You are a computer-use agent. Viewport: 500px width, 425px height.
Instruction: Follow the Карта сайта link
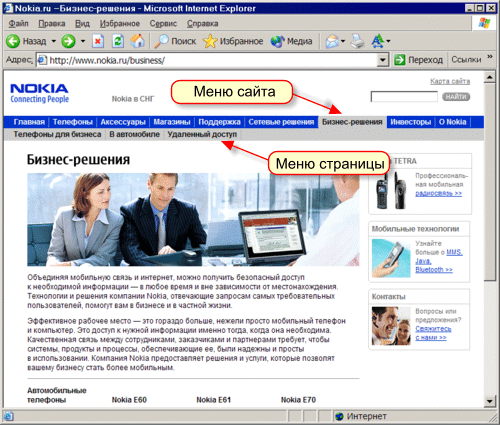coord(450,81)
